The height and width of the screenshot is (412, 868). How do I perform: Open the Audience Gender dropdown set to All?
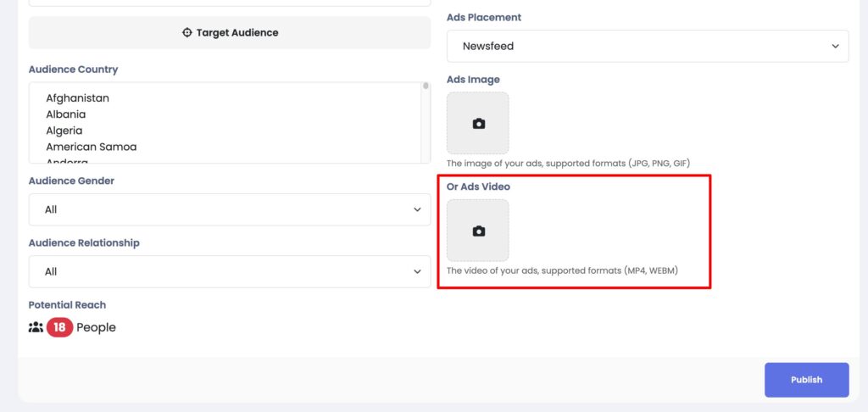(229, 209)
